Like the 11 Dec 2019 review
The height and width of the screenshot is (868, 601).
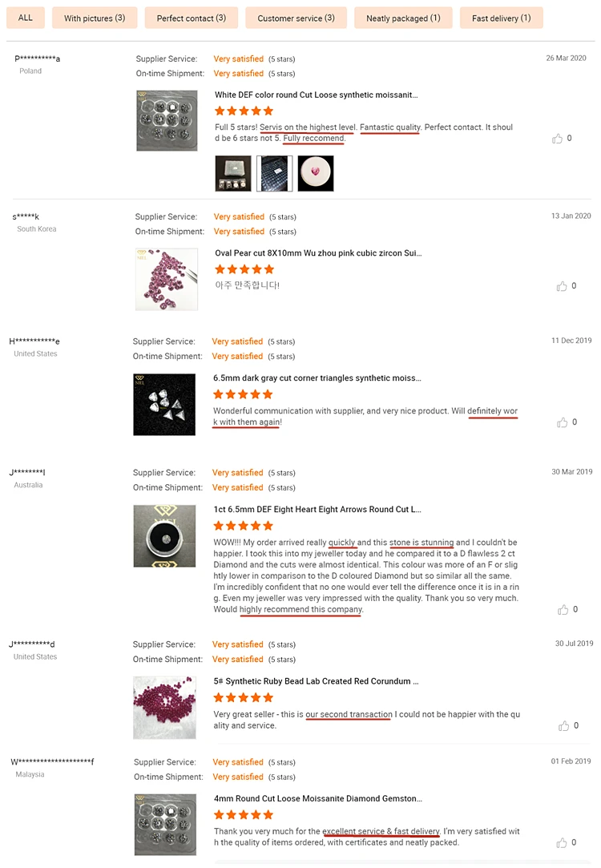click(x=562, y=422)
